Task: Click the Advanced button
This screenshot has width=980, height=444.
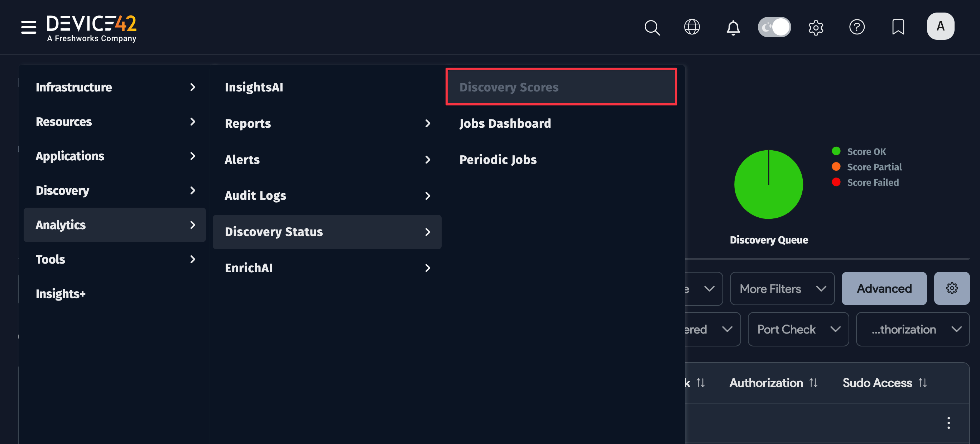Action: pyautogui.click(x=884, y=288)
